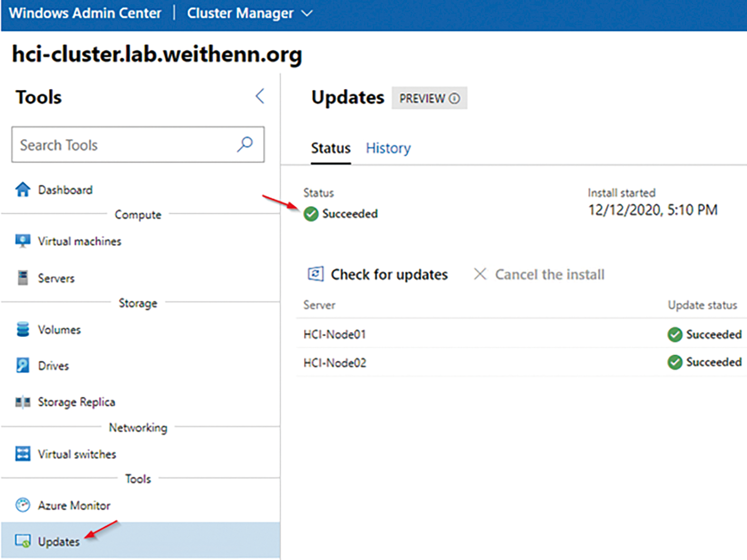747x560 pixels.
Task: Click the Virtual switches icon
Action: click(x=23, y=453)
